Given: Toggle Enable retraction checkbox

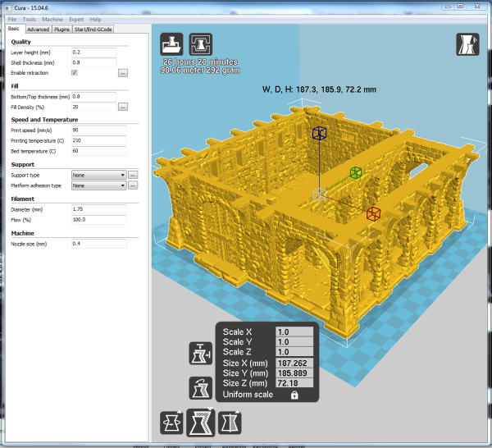Looking at the screenshot, I should coord(75,72).
